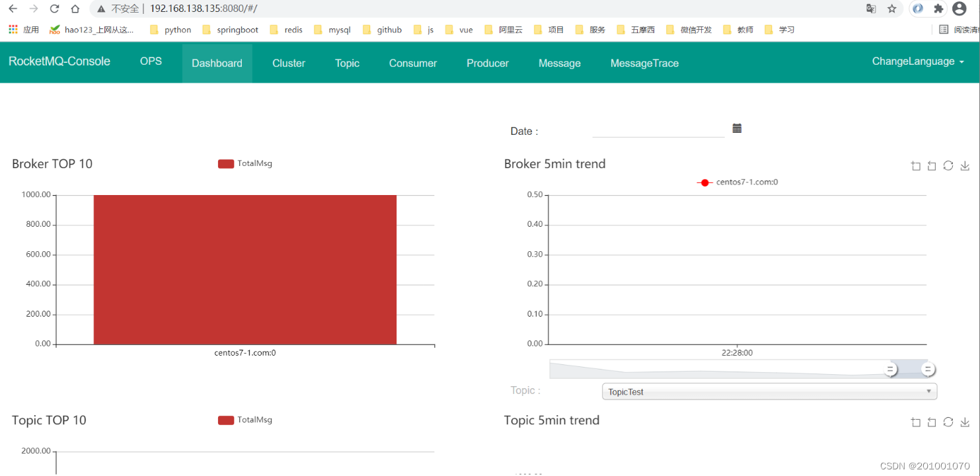Open the Message tab
This screenshot has width=980, height=476.
560,63
